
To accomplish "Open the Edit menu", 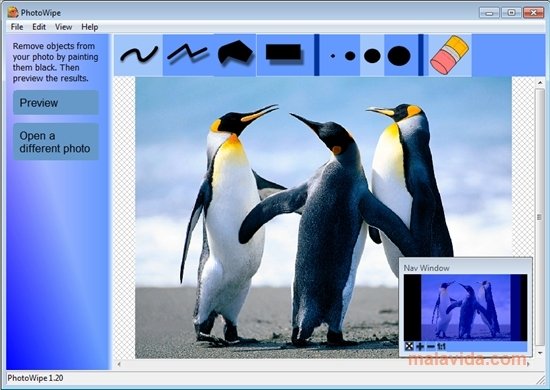I will (x=39, y=27).
